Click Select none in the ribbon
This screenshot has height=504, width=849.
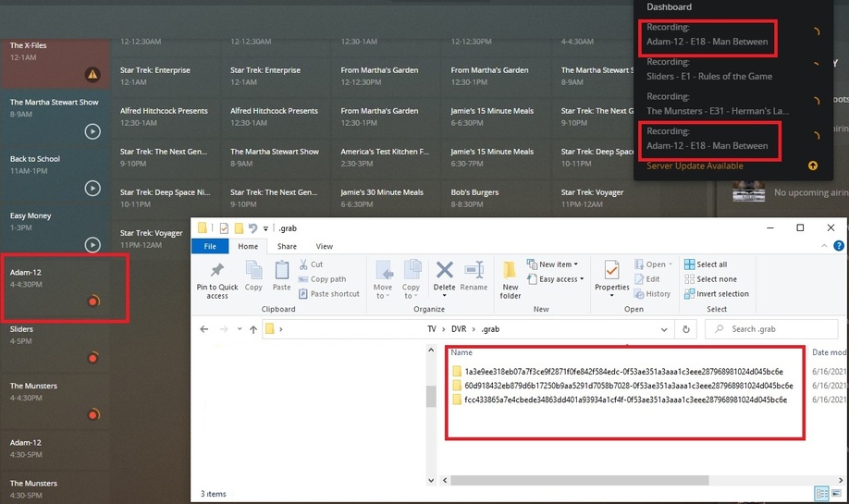click(x=710, y=278)
